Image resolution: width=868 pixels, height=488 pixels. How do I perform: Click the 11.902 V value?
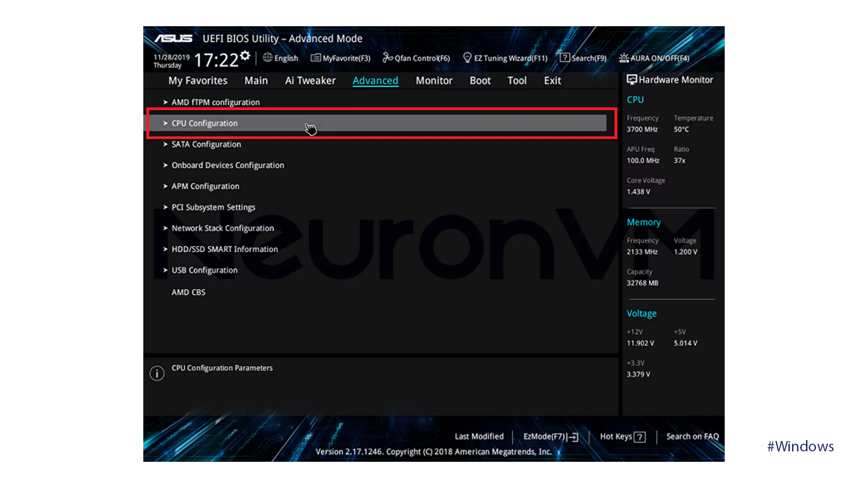pyautogui.click(x=640, y=343)
